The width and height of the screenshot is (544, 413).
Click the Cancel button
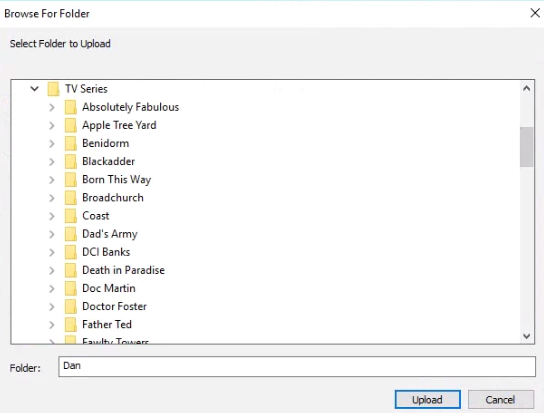click(500, 399)
